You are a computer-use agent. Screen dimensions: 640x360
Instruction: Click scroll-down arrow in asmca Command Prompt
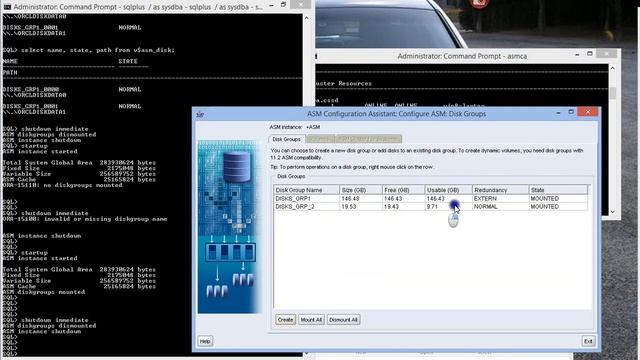[613, 212]
